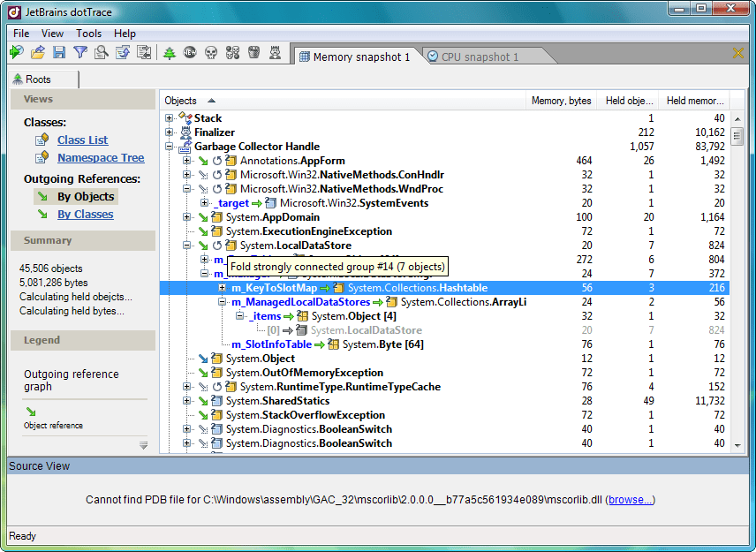The width and height of the screenshot is (756, 552).
Task: Click fold group icon beside System.LocalDataStore
Action: (217, 246)
